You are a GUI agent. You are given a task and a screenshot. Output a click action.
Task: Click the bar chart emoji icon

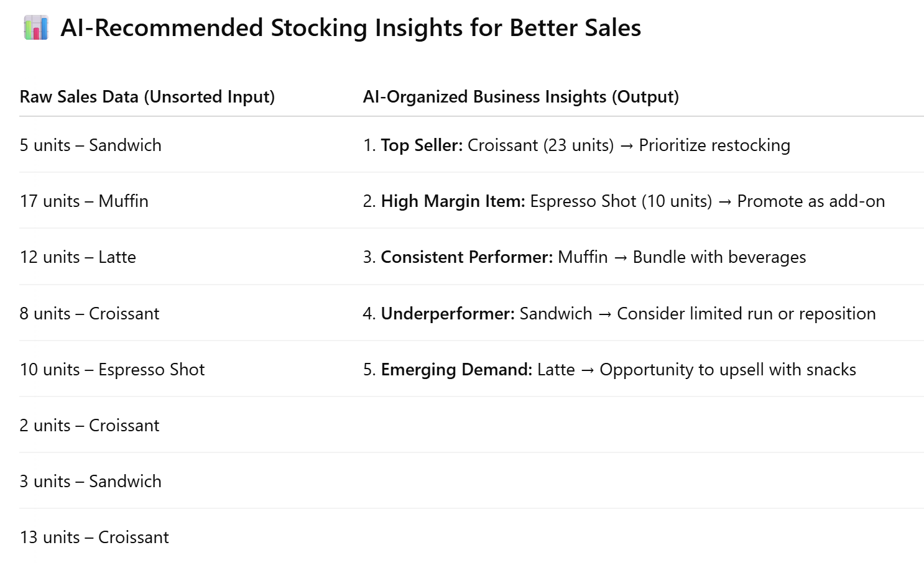pyautogui.click(x=36, y=29)
